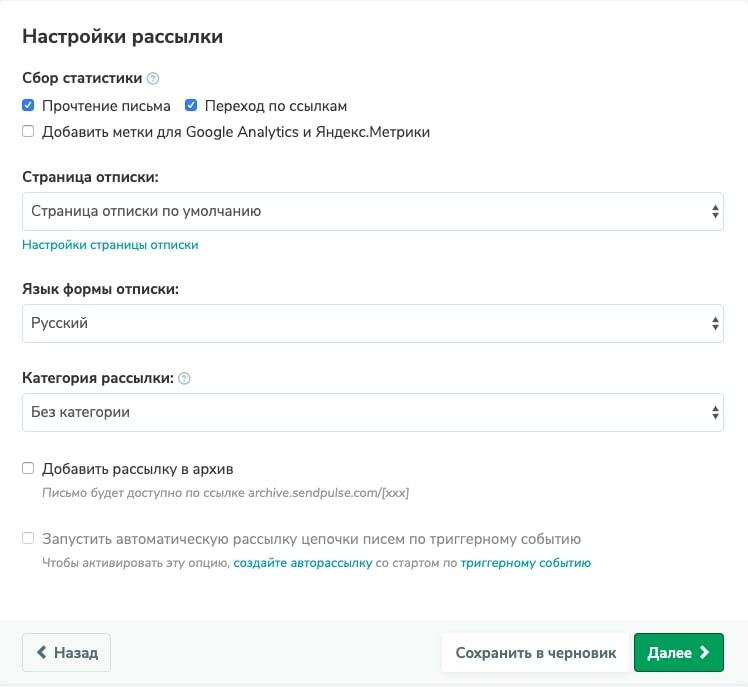
Task: Expand the Язык формы отписки dropdown
Action: 372,324
